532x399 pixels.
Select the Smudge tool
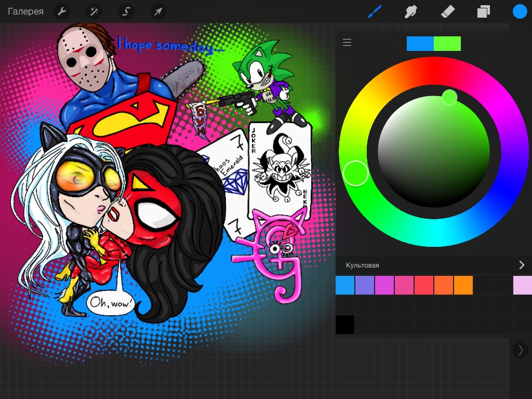pyautogui.click(x=411, y=11)
